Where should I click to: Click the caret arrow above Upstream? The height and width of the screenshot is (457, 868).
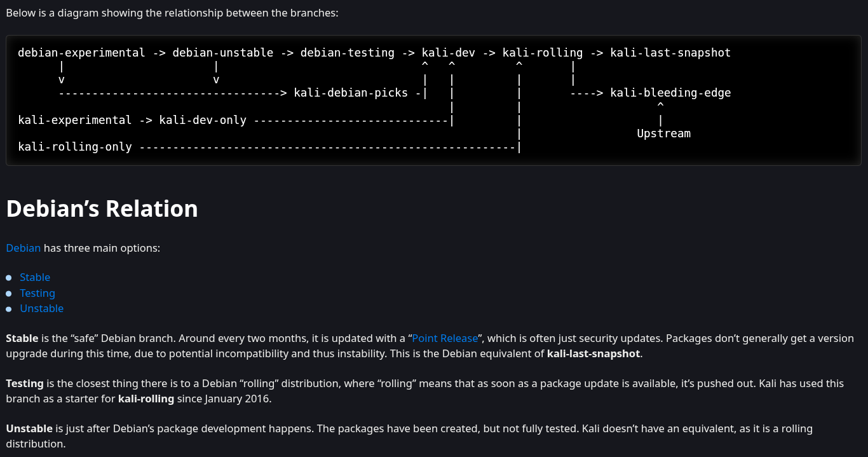point(660,106)
